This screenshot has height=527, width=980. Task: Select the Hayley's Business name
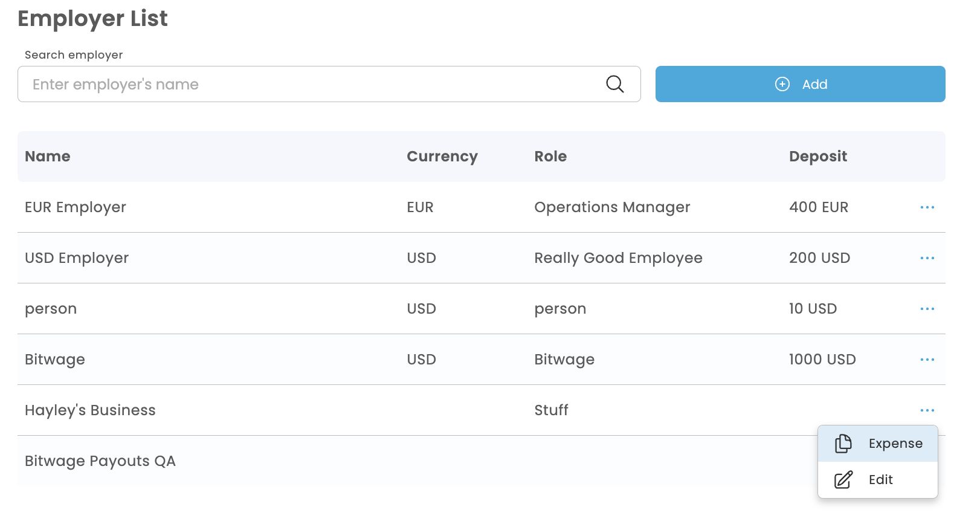[90, 410]
